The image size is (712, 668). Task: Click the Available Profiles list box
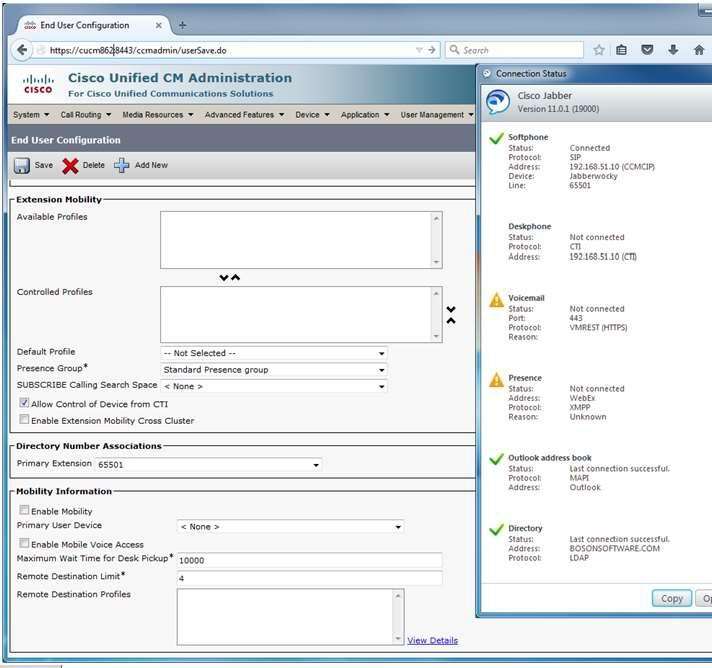point(301,240)
